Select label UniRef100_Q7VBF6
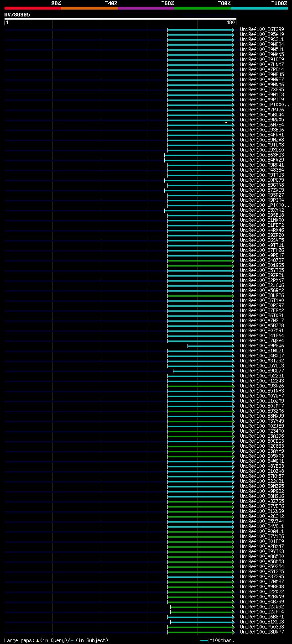 (262, 506)
